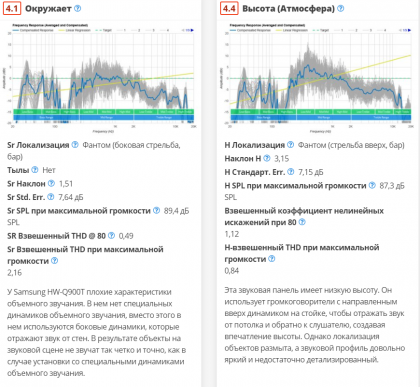This screenshot has width=420, height=387.
Task: Click the 4.4 score badge
Action: tap(229, 8)
